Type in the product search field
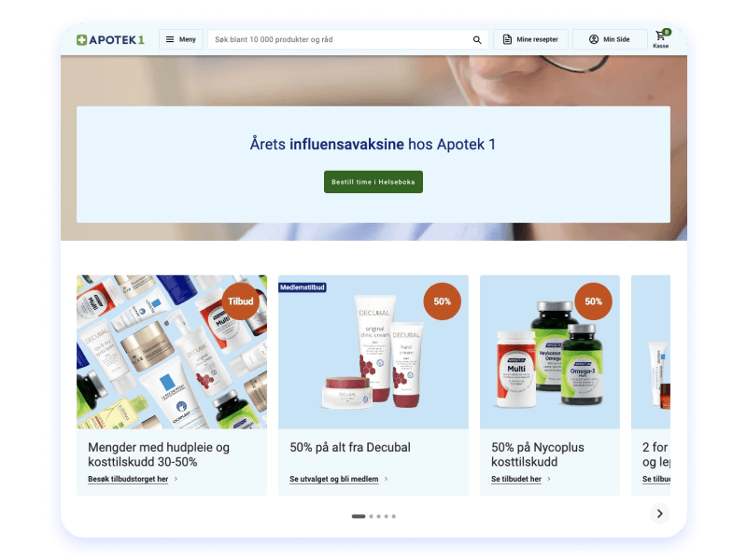Screen dimensions: 747x560 coord(336,39)
